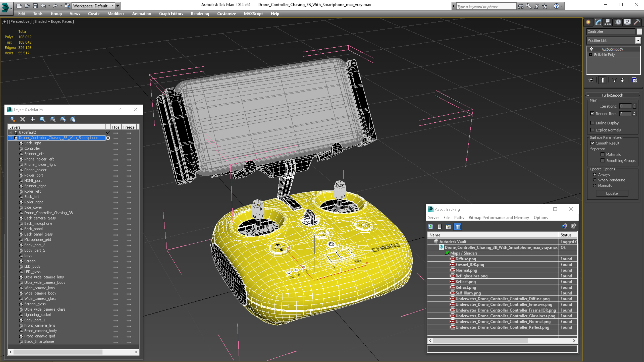Open the Create command panel tab

pos(588,22)
